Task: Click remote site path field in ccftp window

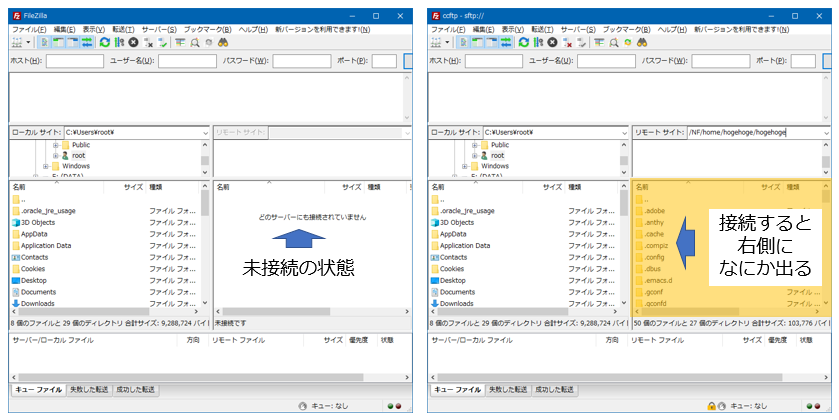Action: (x=754, y=133)
